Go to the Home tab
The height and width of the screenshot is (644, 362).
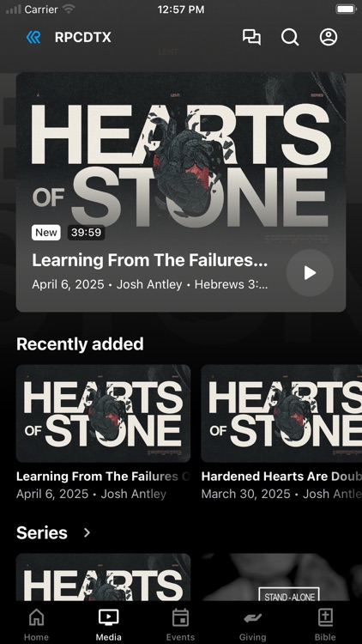37,625
